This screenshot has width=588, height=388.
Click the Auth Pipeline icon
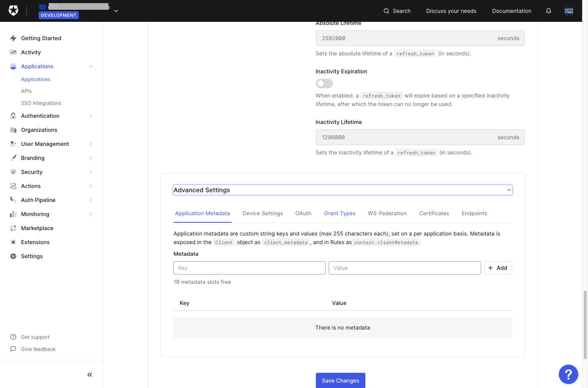point(13,200)
